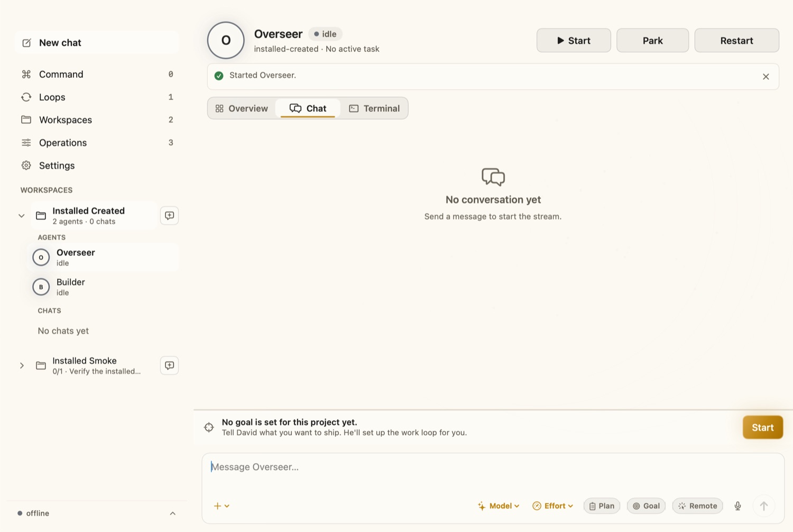
Task: Open the Command section
Action: coord(97,74)
